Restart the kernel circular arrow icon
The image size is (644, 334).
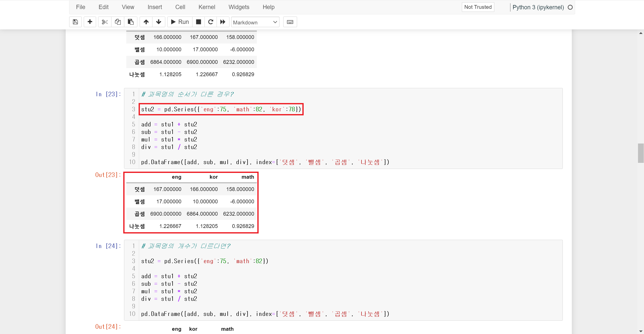click(211, 22)
